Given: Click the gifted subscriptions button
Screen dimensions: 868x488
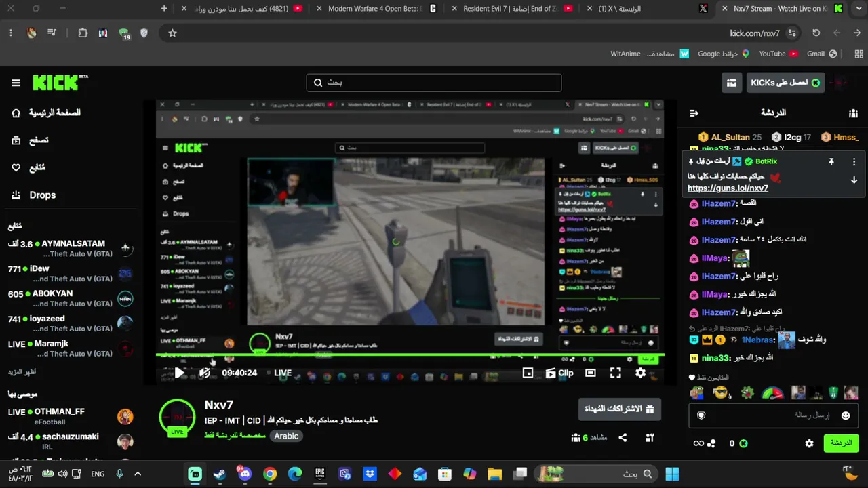Looking at the screenshot, I should (x=620, y=409).
